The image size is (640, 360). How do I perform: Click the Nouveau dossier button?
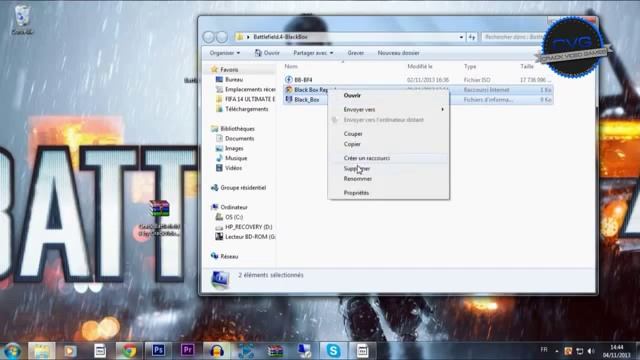pyautogui.click(x=398, y=53)
